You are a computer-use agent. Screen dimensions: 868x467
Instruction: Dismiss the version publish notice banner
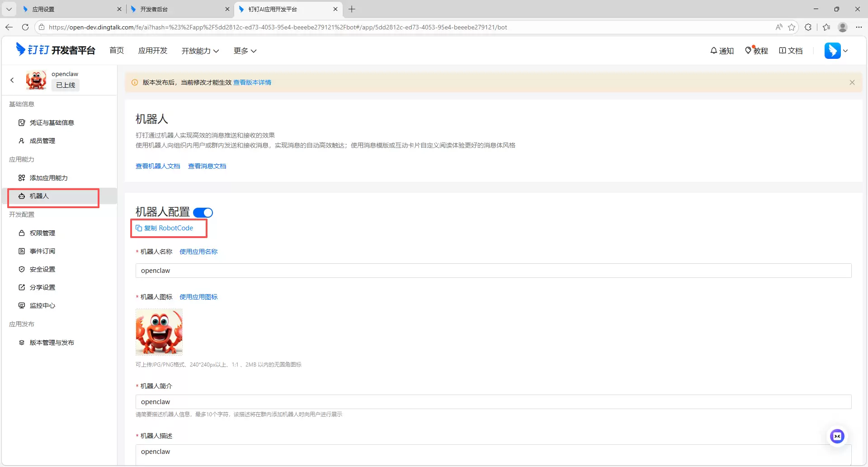tap(852, 82)
